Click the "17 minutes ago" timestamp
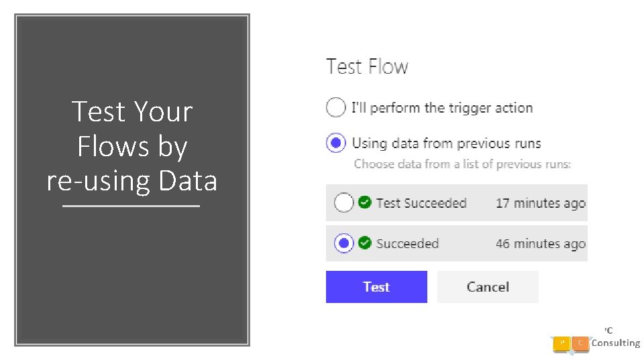This screenshot has width=644, height=362. 540,203
